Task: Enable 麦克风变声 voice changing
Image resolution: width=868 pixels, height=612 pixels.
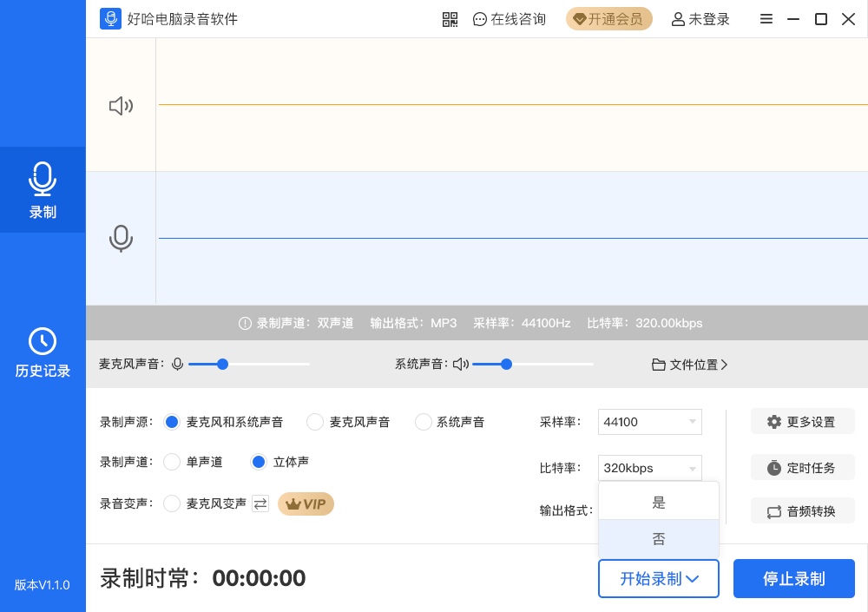Action: (x=171, y=503)
